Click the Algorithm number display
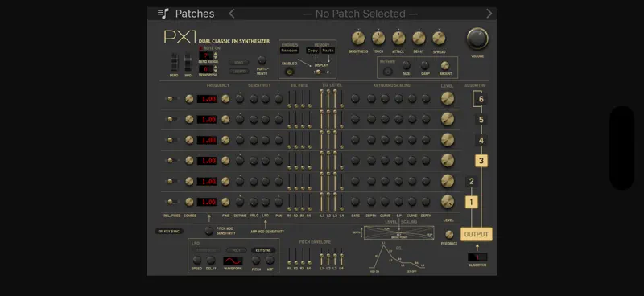Viewport: 644px width, 296px height. coord(477,257)
